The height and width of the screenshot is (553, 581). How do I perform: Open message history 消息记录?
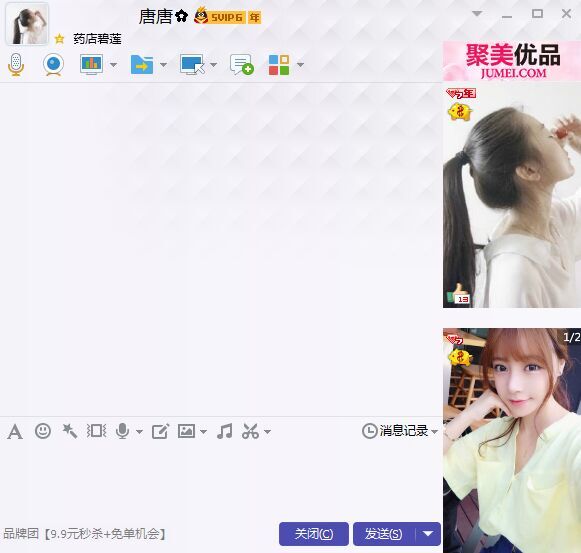(395, 431)
